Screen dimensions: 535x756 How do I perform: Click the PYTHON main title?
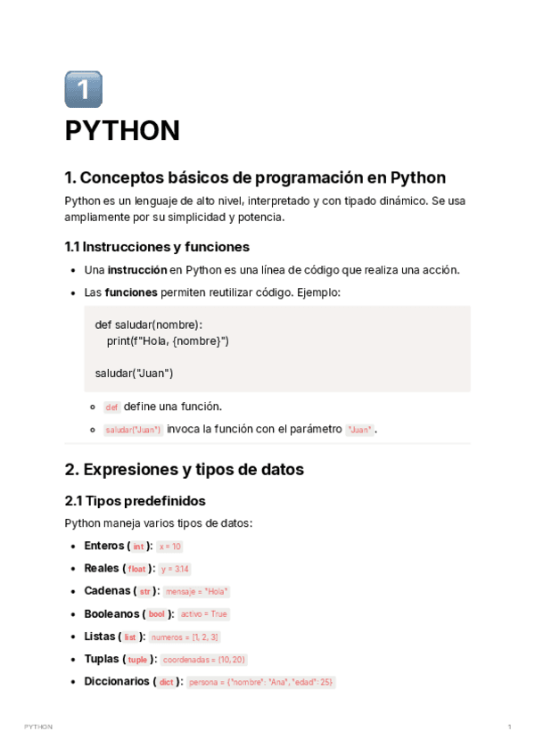(x=122, y=131)
